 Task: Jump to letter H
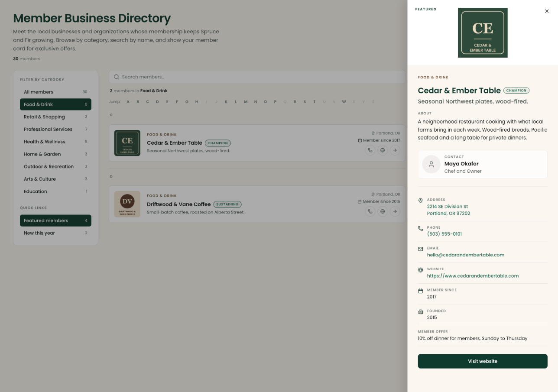click(x=197, y=102)
